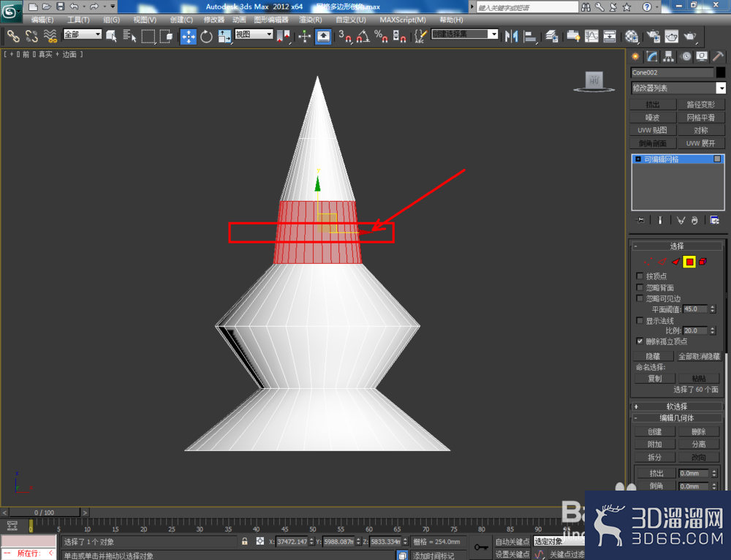This screenshot has height=560, width=731.
Task: Click the 全部取消隐藏 button
Action: tap(699, 356)
